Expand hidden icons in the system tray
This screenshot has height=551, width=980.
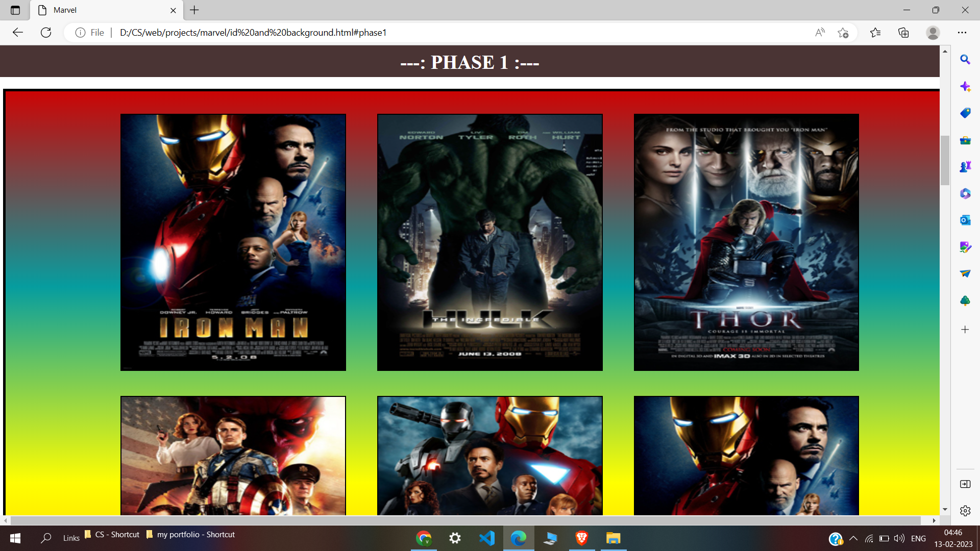coord(853,538)
